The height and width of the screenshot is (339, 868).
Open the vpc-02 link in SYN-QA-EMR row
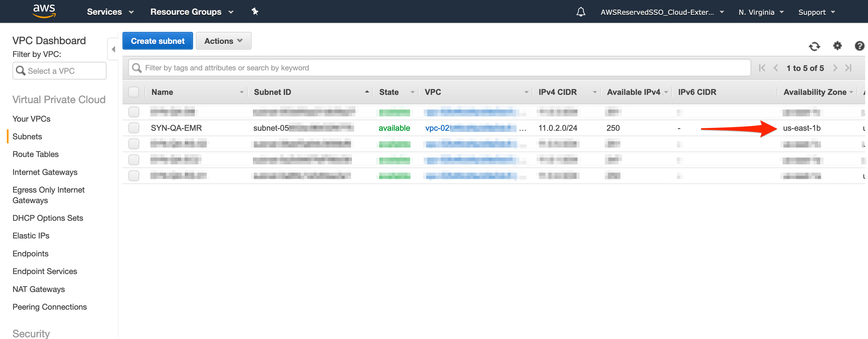437,128
